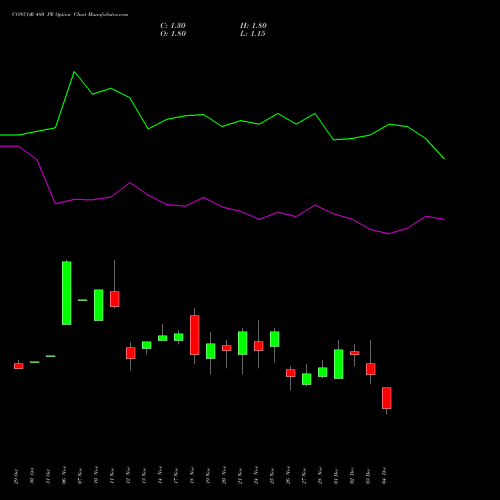
Task: Click the 01 Dec date label
Action: pyautogui.click(x=336, y=476)
